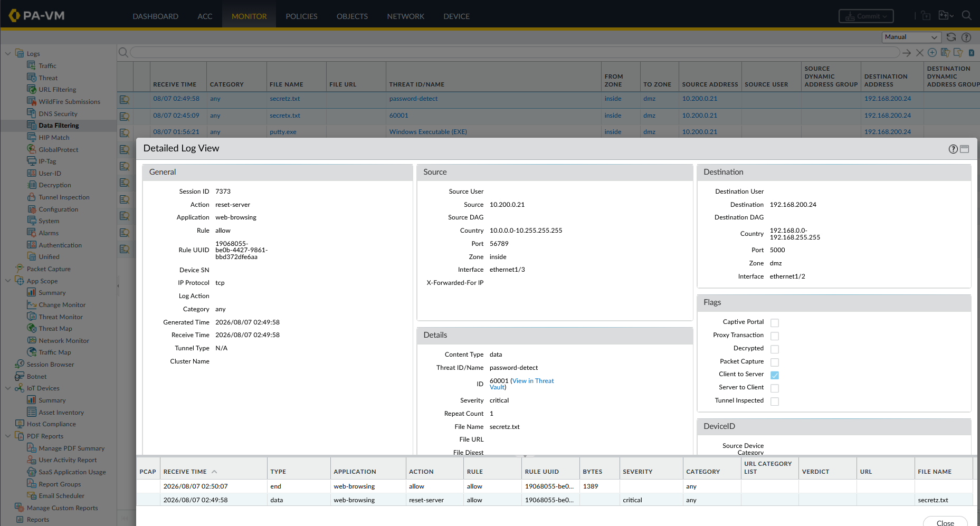This screenshot has height=526, width=980.
Task: Click the putty.exe file name link
Action: pos(283,132)
